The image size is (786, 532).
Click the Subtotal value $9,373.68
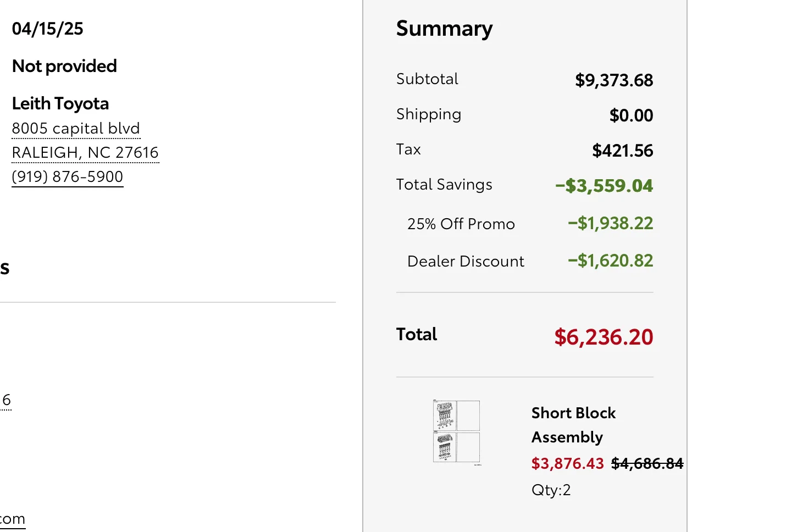613,80
